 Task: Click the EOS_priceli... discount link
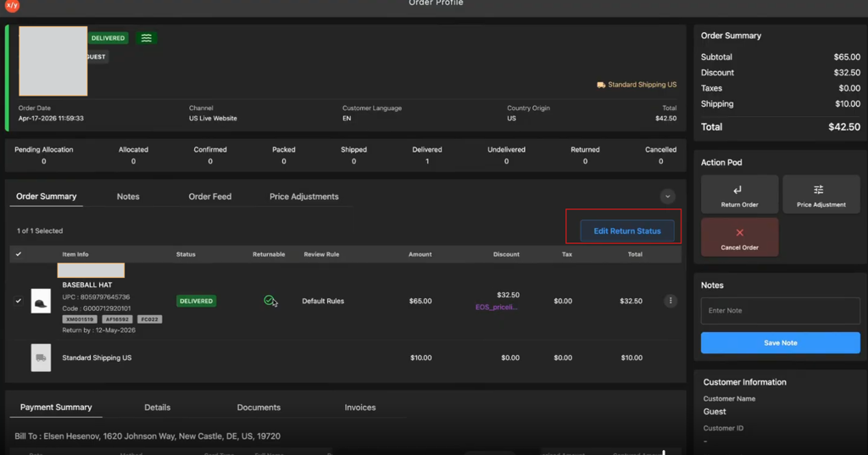(496, 308)
